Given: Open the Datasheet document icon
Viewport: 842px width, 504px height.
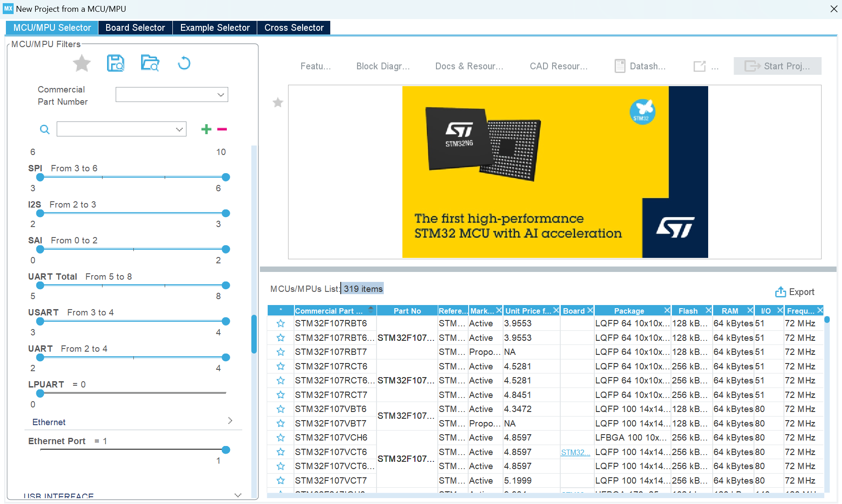Looking at the screenshot, I should pos(620,66).
